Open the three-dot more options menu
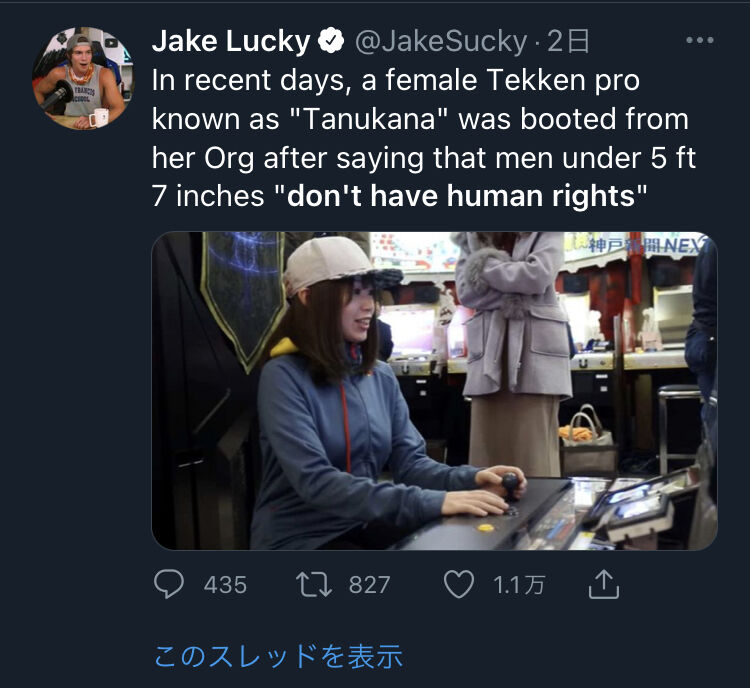The height and width of the screenshot is (688, 750). [700, 40]
